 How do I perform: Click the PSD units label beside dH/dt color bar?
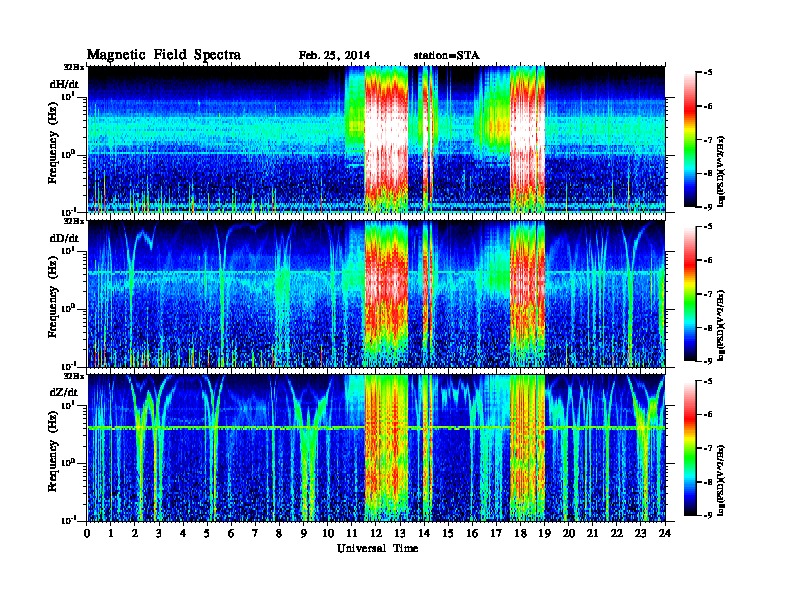pos(722,171)
